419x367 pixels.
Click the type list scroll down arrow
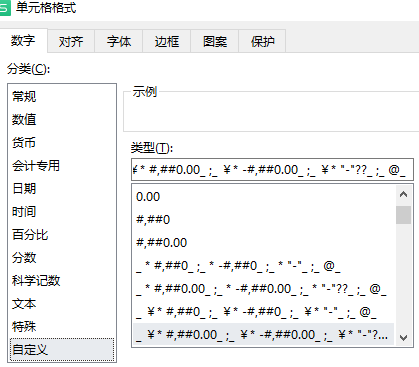pyautogui.click(x=403, y=338)
